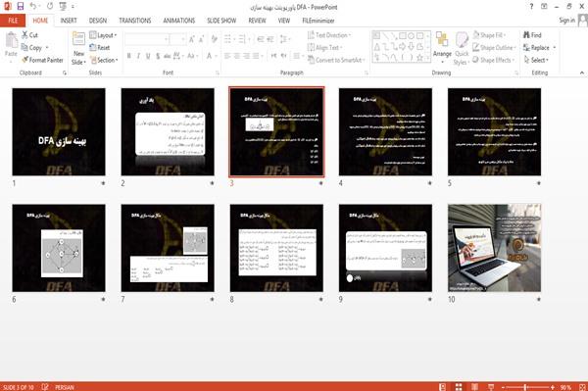588x391 pixels.
Task: Click zoom in plus button
Action: (553, 387)
